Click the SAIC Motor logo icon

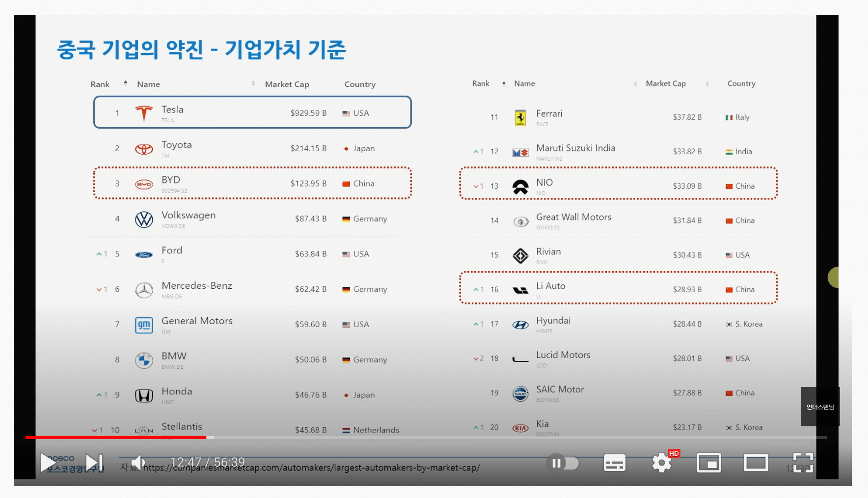coord(520,394)
